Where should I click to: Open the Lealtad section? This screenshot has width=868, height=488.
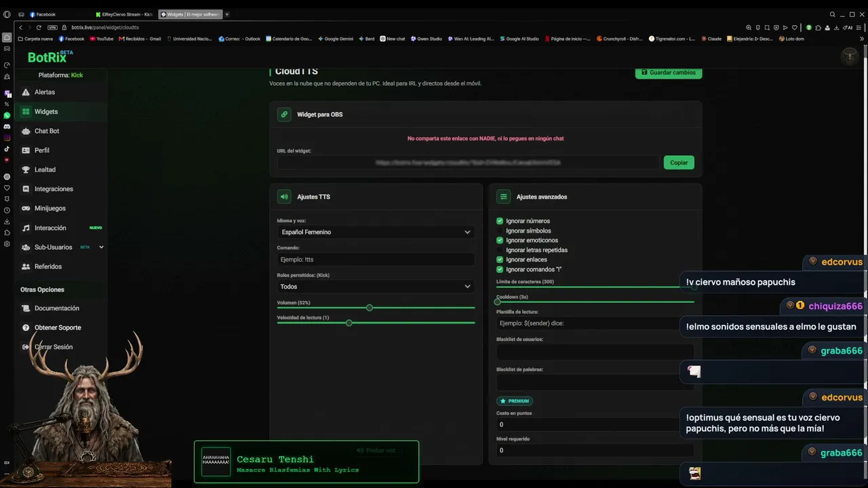click(61, 169)
